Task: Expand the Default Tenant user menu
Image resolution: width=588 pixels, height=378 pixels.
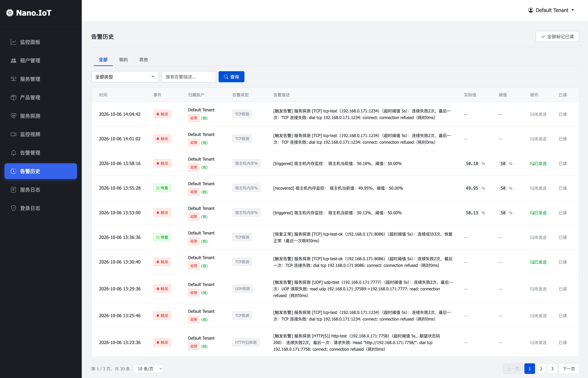Action: [551, 10]
